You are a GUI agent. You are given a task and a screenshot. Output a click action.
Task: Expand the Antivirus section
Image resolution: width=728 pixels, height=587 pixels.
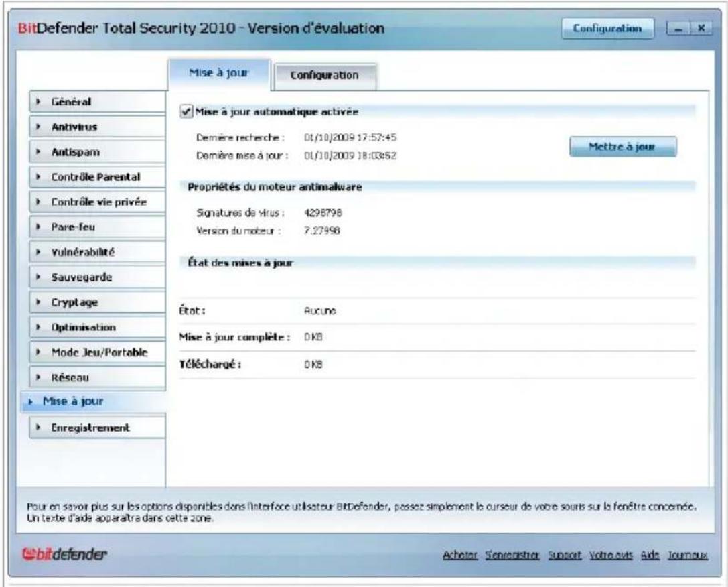pos(98,127)
